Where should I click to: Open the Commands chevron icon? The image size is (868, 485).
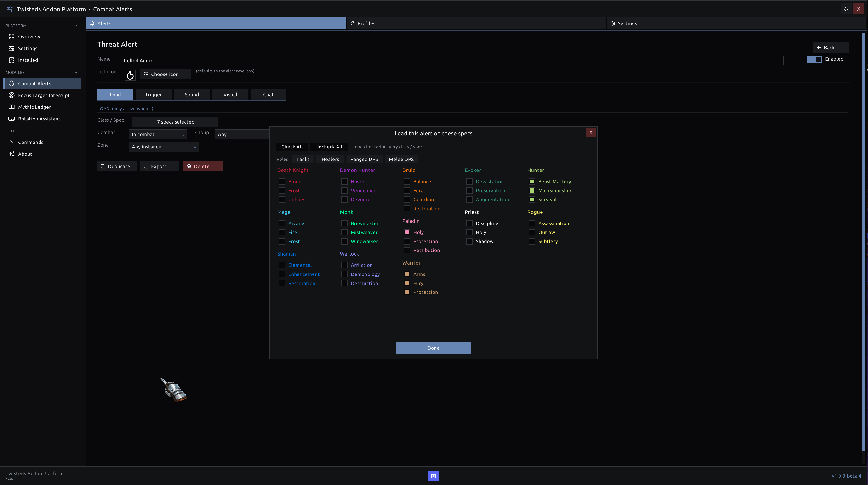(11, 142)
